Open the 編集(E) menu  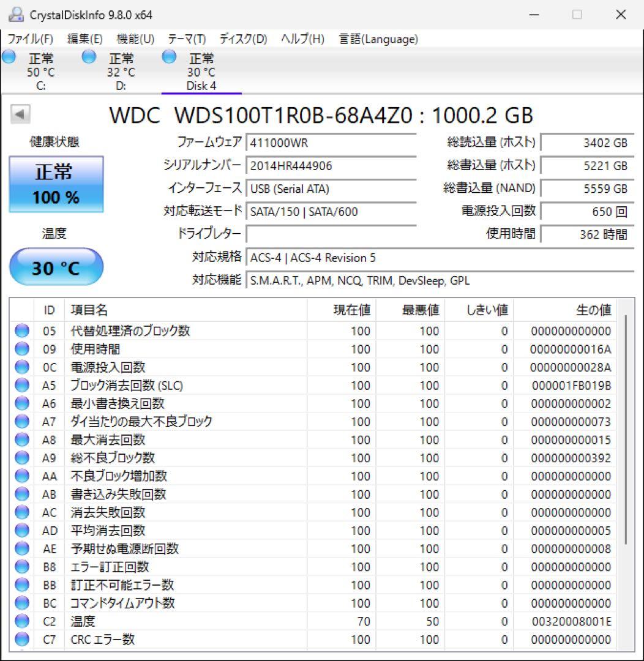84,39
